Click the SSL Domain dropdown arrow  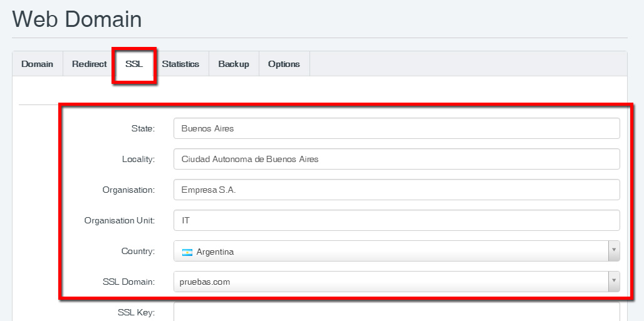(x=614, y=282)
